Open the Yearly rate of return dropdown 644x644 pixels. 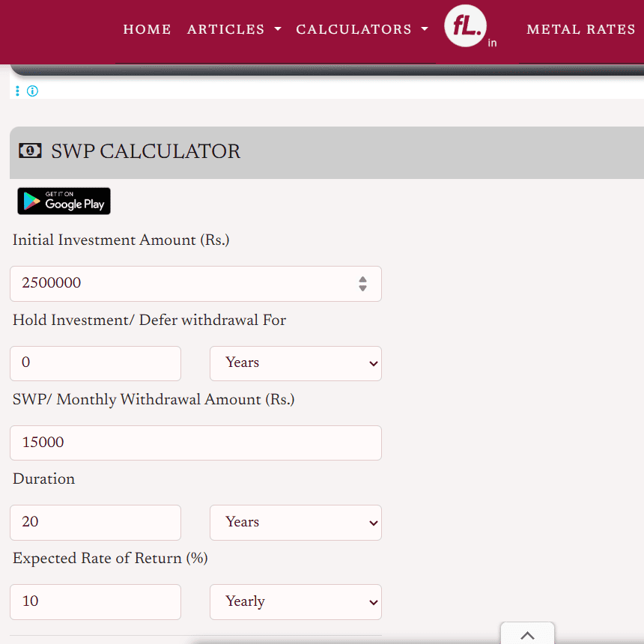pos(295,602)
